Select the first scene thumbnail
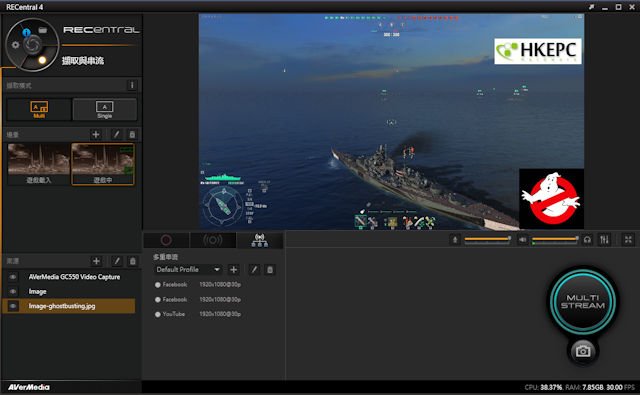 pos(39,164)
